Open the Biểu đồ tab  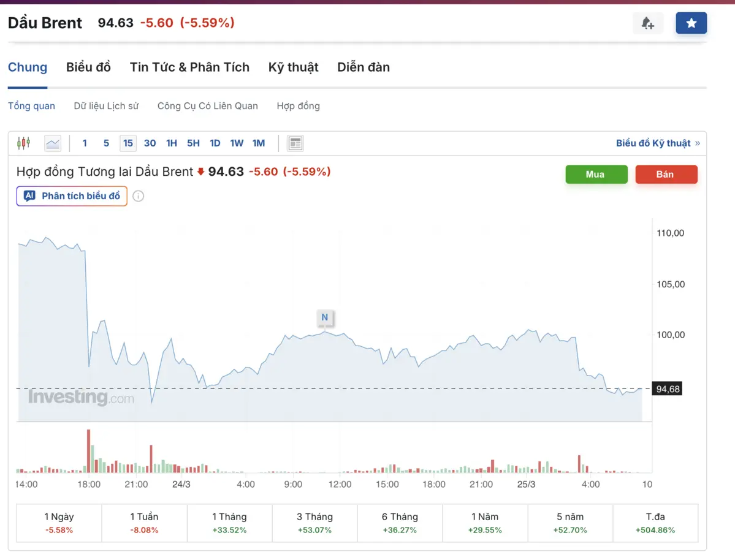[88, 67]
